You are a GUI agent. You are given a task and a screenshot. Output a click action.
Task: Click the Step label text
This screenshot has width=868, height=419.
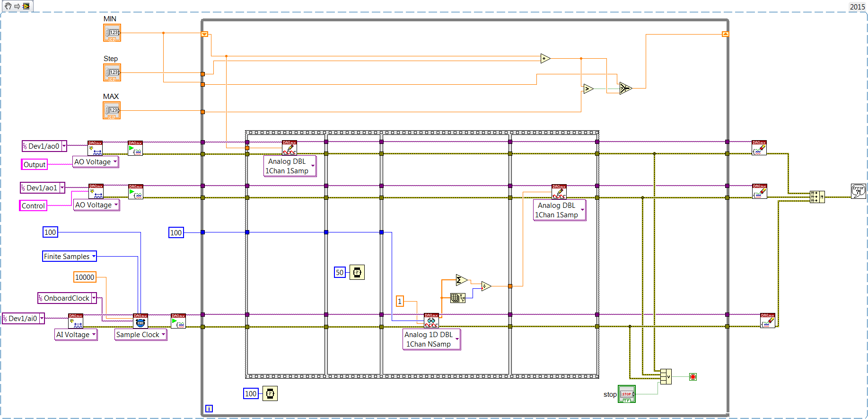tap(111, 59)
